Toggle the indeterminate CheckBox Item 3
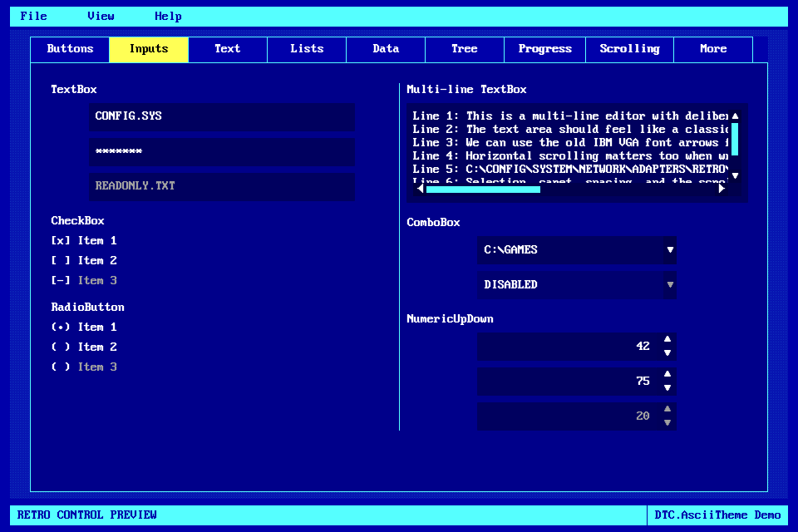Image resolution: width=798 pixels, height=532 pixels. (84, 280)
